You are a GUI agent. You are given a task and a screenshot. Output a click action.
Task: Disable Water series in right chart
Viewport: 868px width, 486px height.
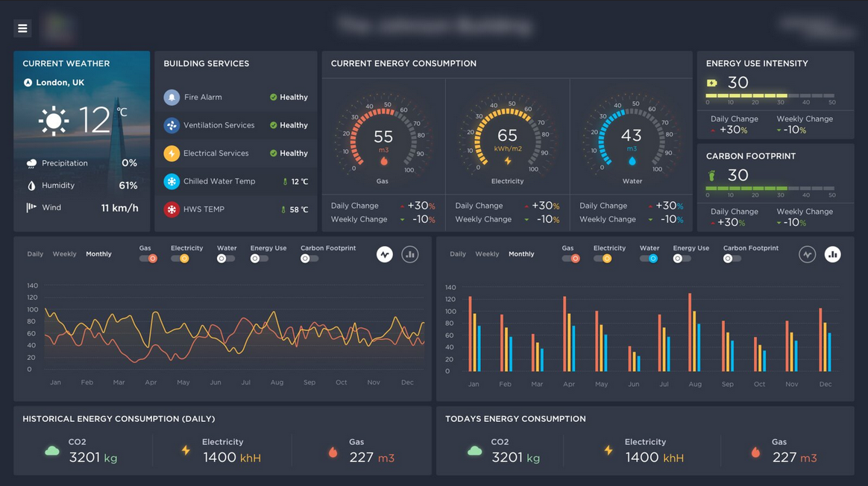click(649, 259)
